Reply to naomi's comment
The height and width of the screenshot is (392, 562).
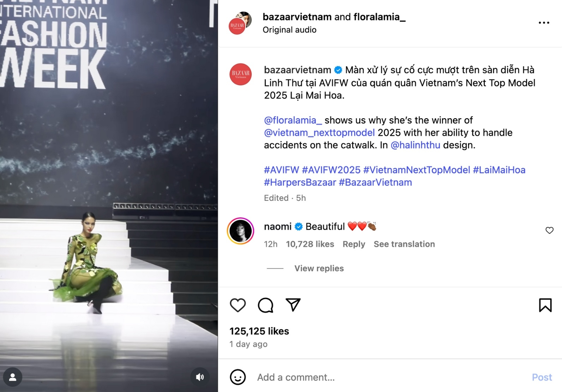coord(354,244)
